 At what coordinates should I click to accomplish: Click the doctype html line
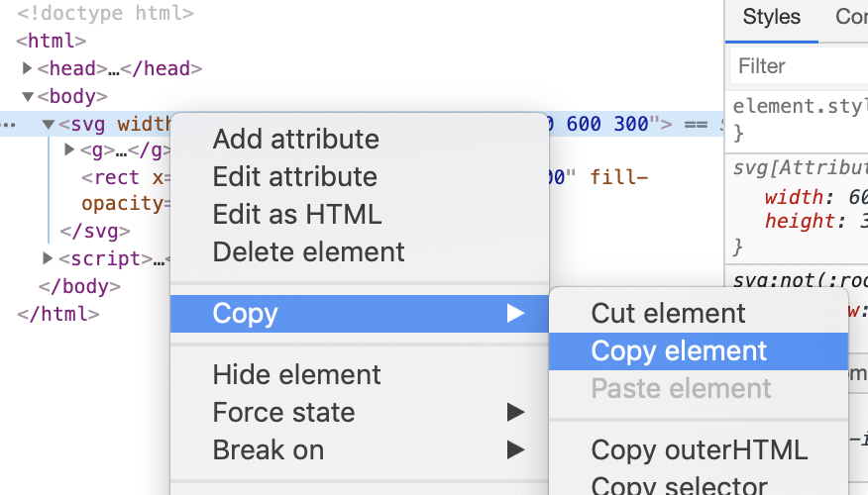click(105, 14)
